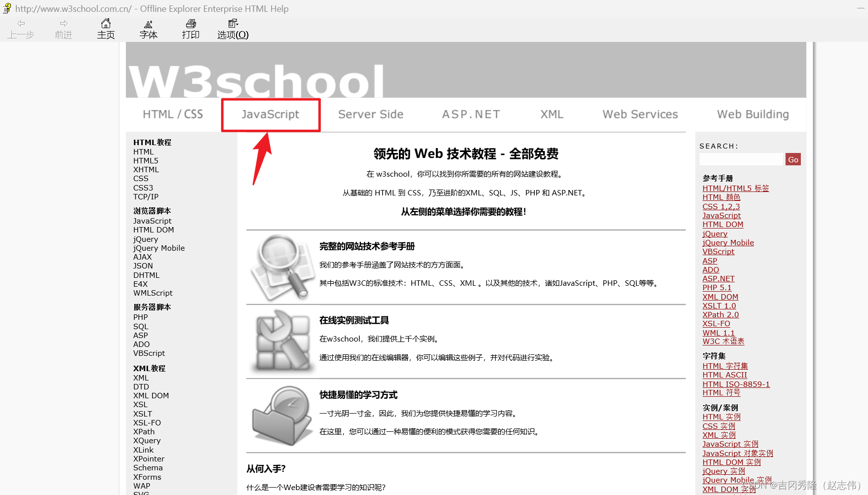Open XQuery tutorial in sidebar
This screenshot has height=495, width=868.
(147, 441)
